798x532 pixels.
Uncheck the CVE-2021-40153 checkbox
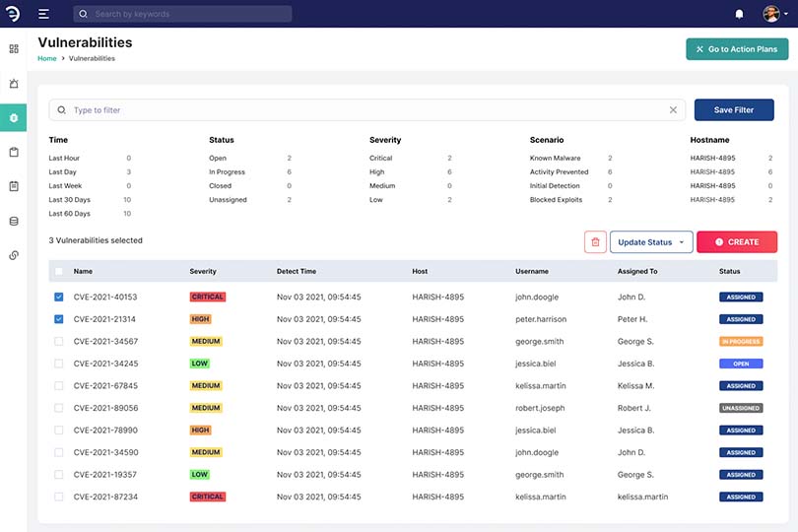[59, 297]
